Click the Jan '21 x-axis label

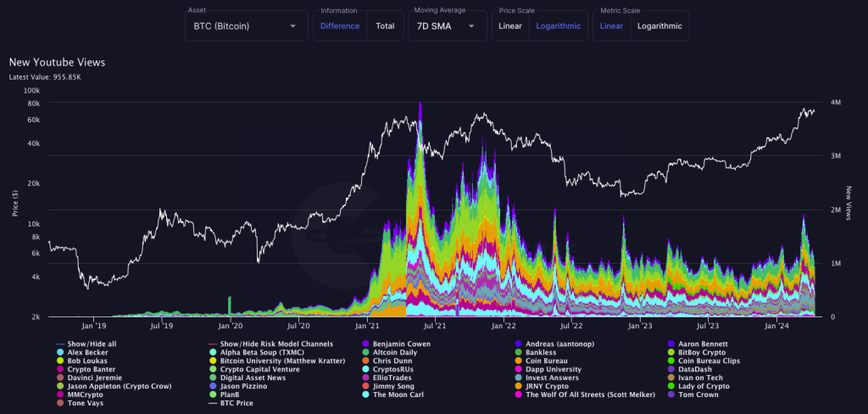tap(368, 325)
